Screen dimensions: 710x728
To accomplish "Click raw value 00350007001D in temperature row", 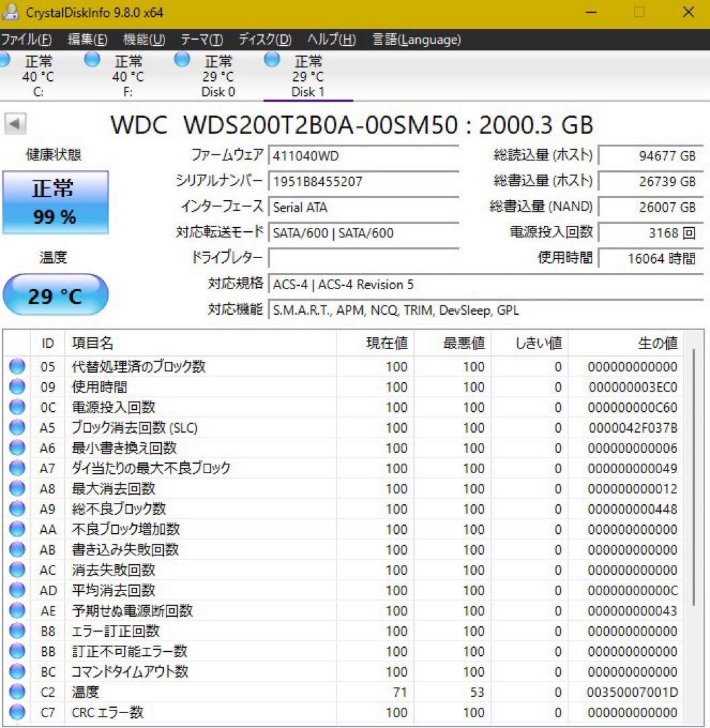I will (x=632, y=692).
